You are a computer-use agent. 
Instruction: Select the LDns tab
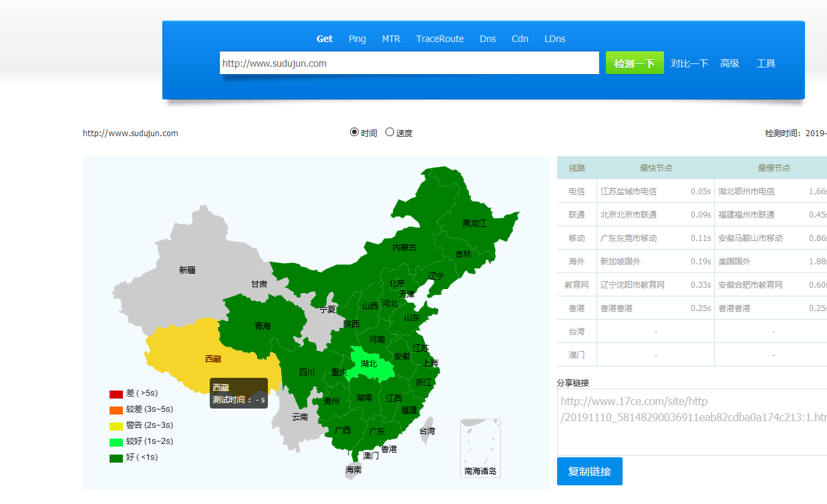[x=554, y=39]
